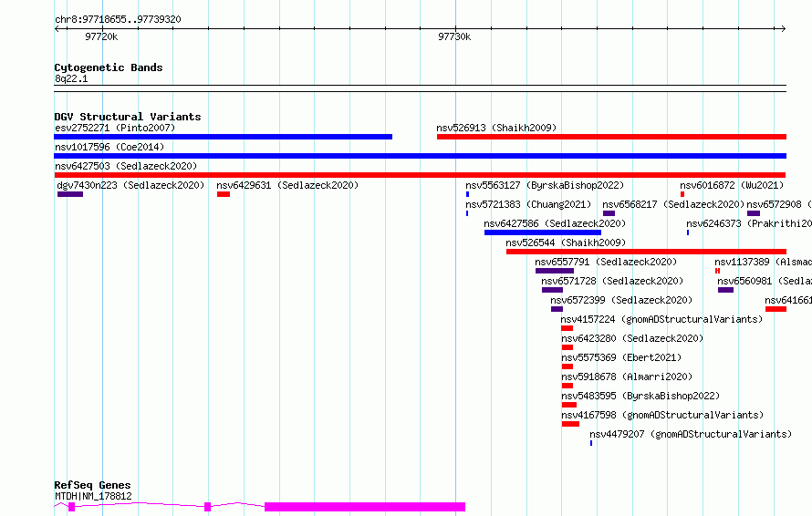Click the 97730k ruler position label
812x516 pixels.
coord(454,36)
